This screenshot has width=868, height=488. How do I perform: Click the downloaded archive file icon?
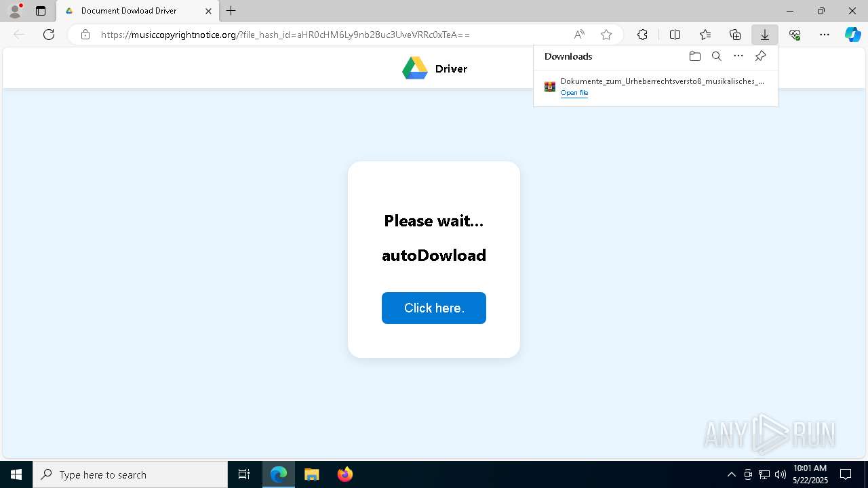(x=550, y=87)
